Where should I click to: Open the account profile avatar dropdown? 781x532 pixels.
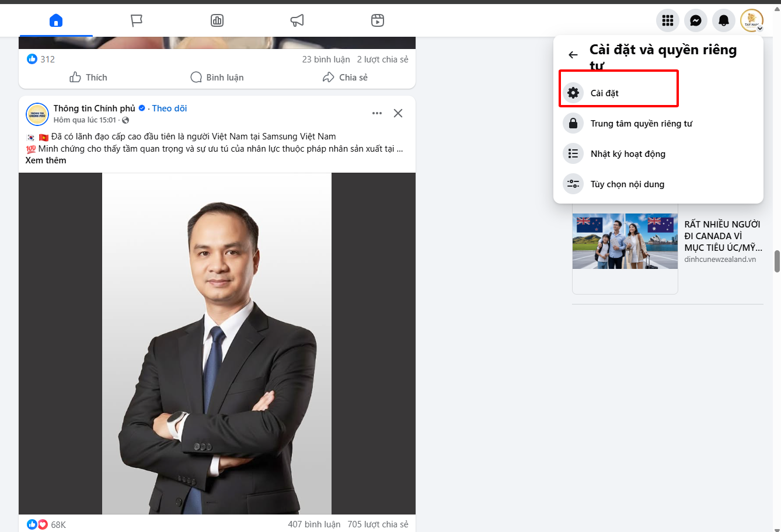751,21
